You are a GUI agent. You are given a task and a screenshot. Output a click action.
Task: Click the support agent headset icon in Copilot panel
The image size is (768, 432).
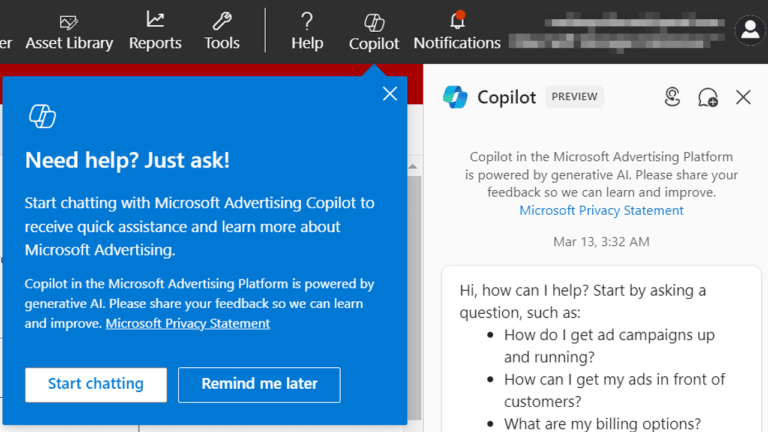coord(672,97)
